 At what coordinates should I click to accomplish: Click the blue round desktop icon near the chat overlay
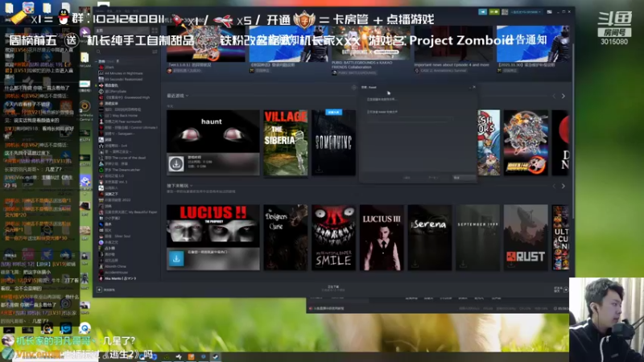[x=85, y=328]
